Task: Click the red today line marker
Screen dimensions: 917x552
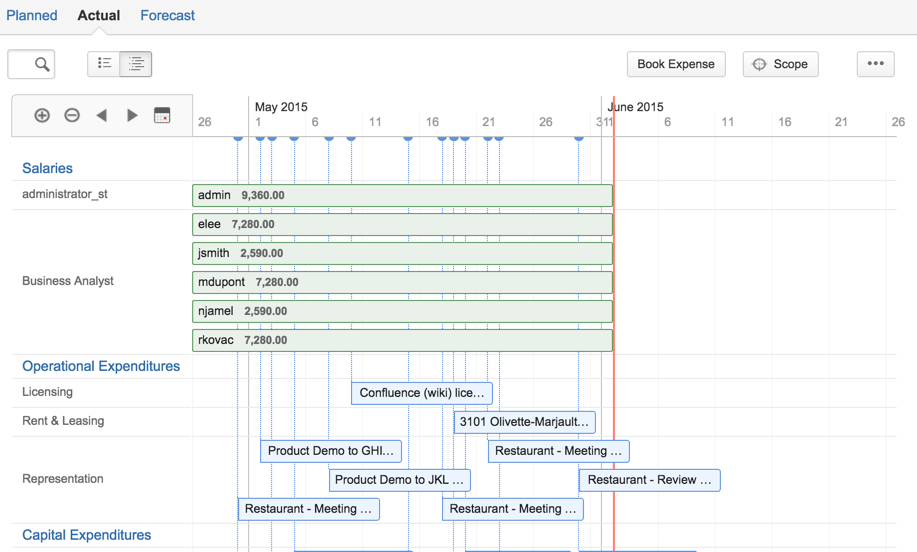Action: [614, 300]
